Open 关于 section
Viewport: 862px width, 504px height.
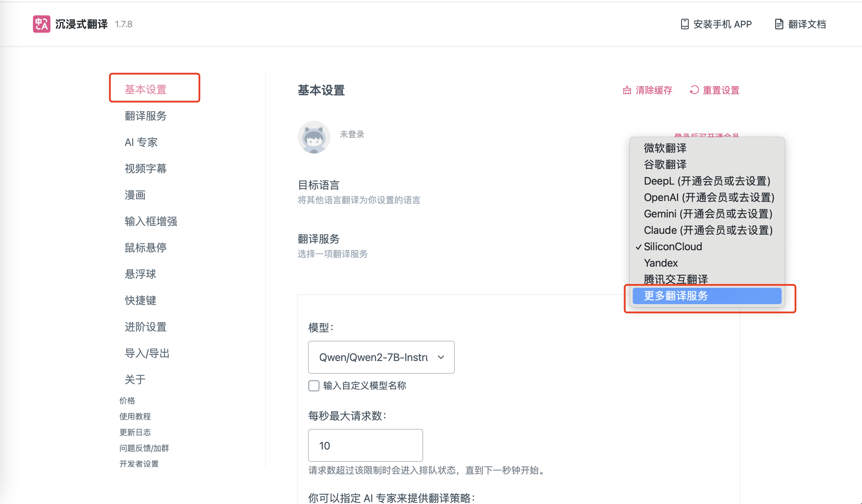click(135, 379)
